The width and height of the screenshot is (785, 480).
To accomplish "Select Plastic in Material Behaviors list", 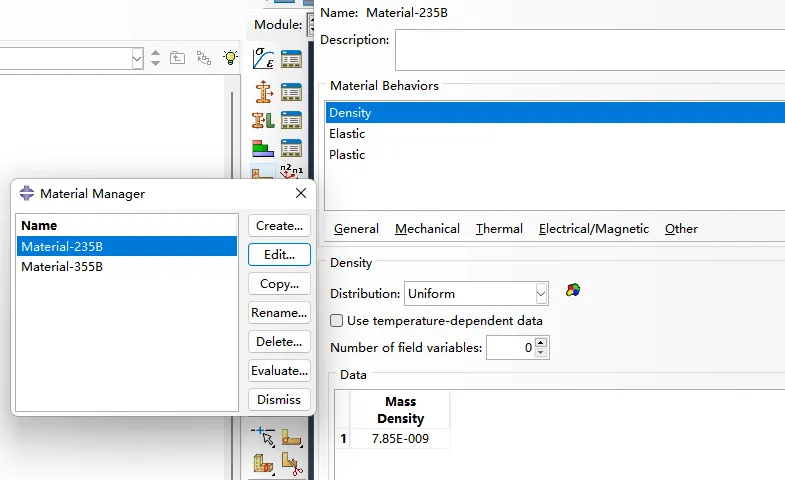I will coord(555,155).
